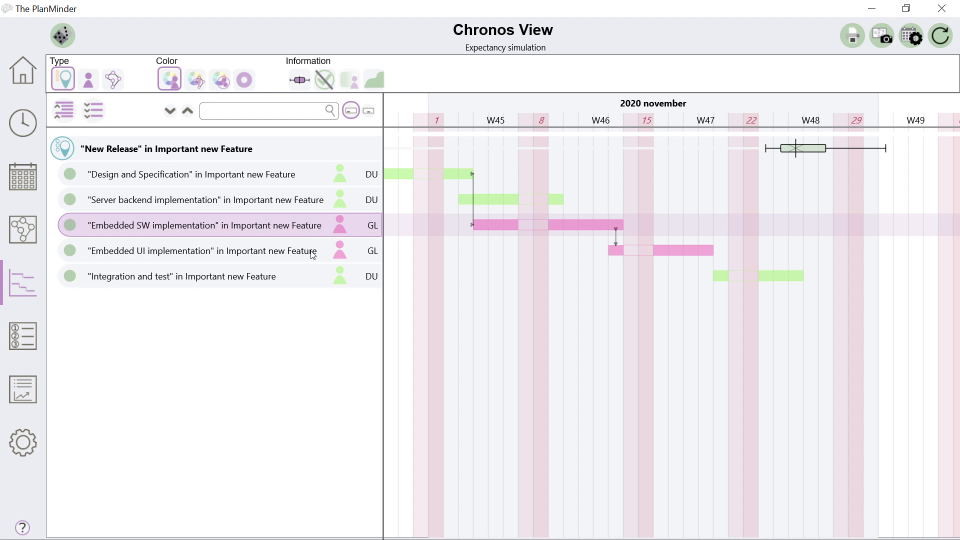
Task: Open the clock view in sidebar
Action: tap(22, 123)
